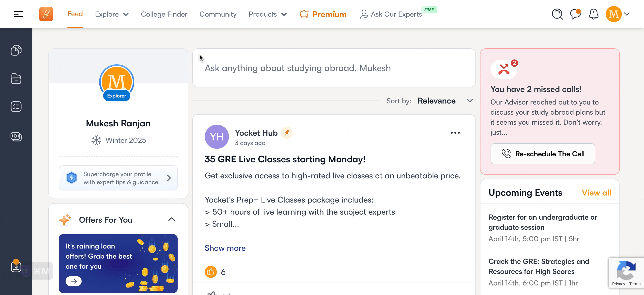This screenshot has height=295, width=644.
Task: Click the Show more link
Action: [225, 248]
